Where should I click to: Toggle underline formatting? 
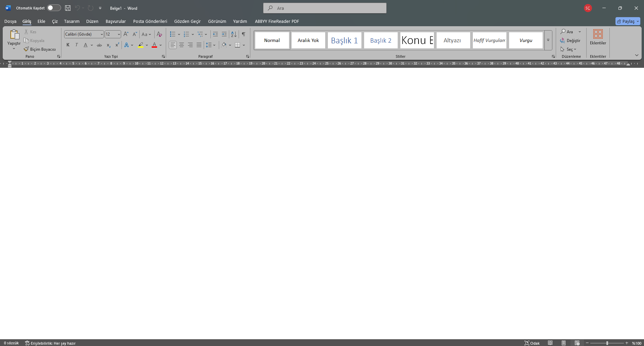[x=86, y=45]
